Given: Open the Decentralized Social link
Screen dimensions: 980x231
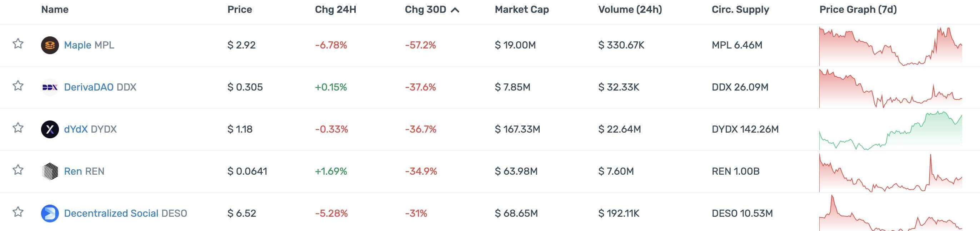Looking at the screenshot, I should coord(111,213).
